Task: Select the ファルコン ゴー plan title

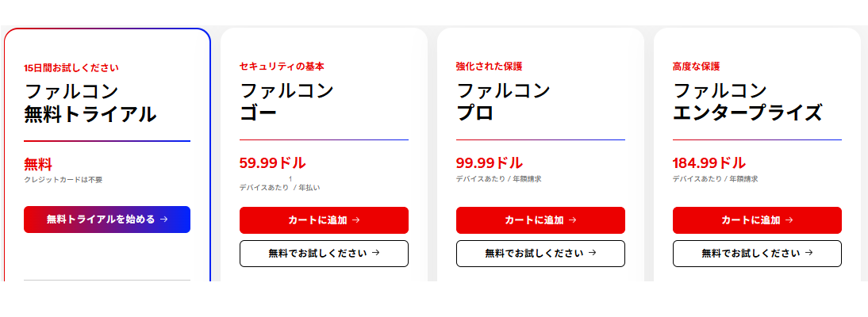Action: point(286,101)
